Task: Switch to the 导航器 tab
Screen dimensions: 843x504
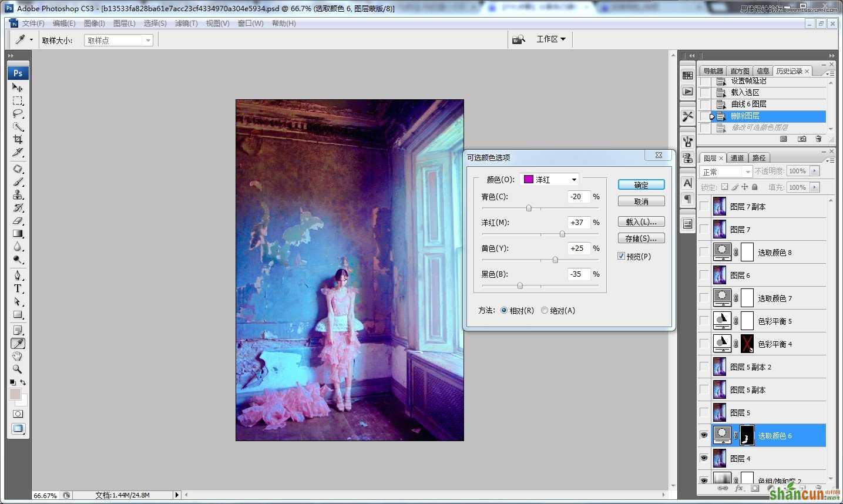Action: point(713,71)
